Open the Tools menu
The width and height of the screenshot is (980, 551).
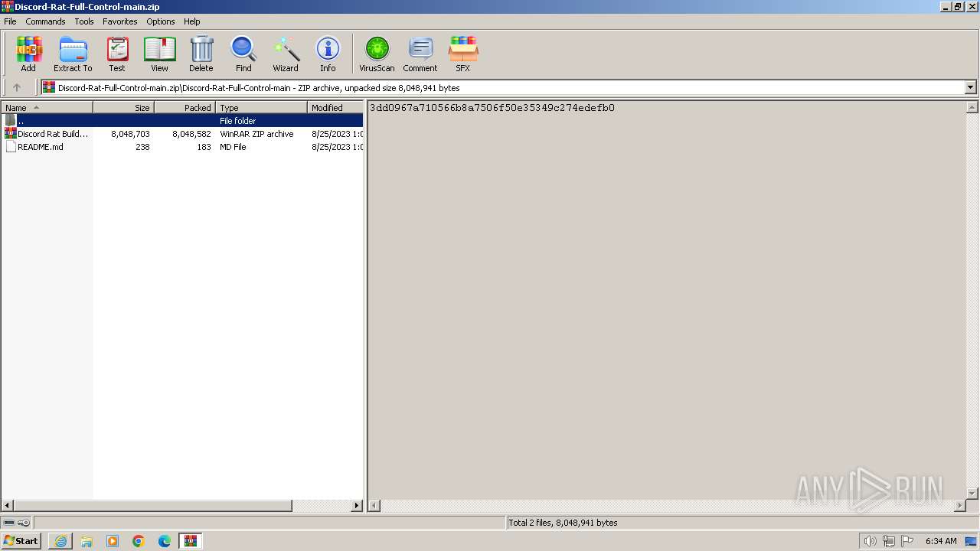84,21
